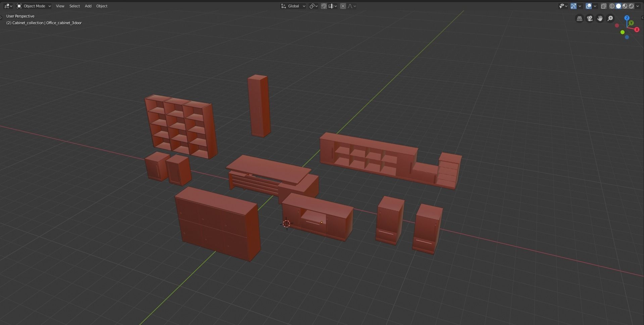
Task: Click the 3D cursor in viewport
Action: 286,224
